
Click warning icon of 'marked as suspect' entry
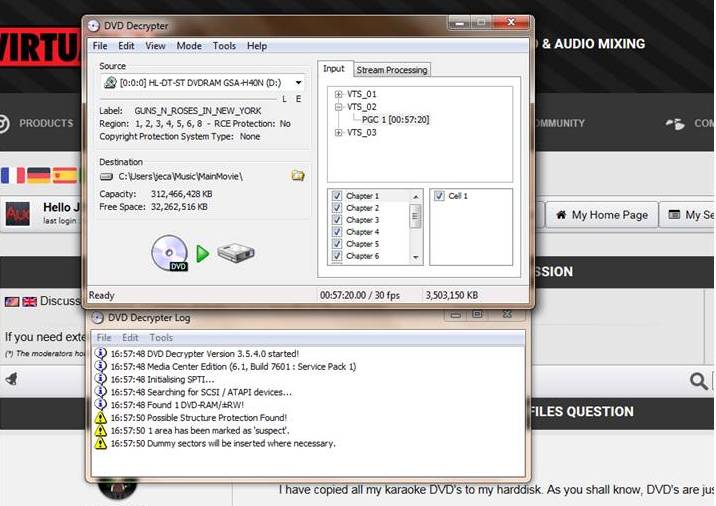100,430
